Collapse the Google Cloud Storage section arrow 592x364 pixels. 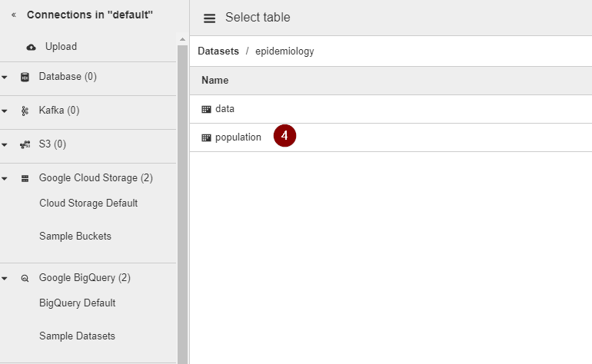click(x=5, y=179)
